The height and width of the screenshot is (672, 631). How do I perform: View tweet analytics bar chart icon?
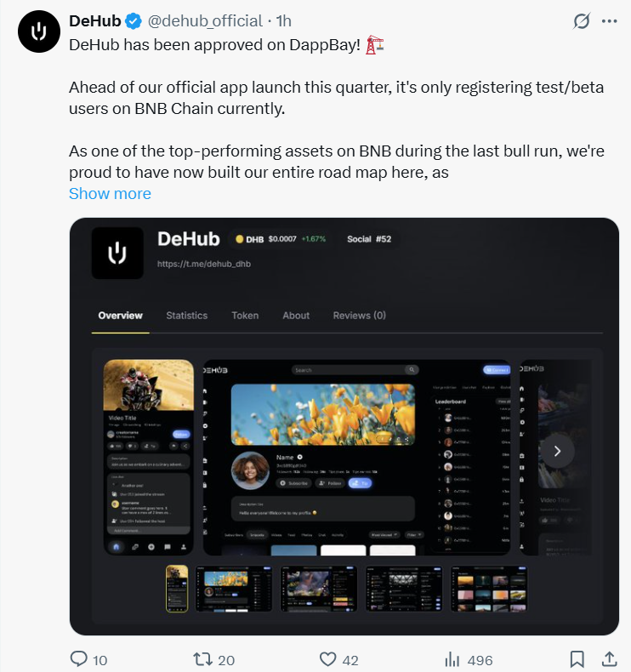click(452, 659)
